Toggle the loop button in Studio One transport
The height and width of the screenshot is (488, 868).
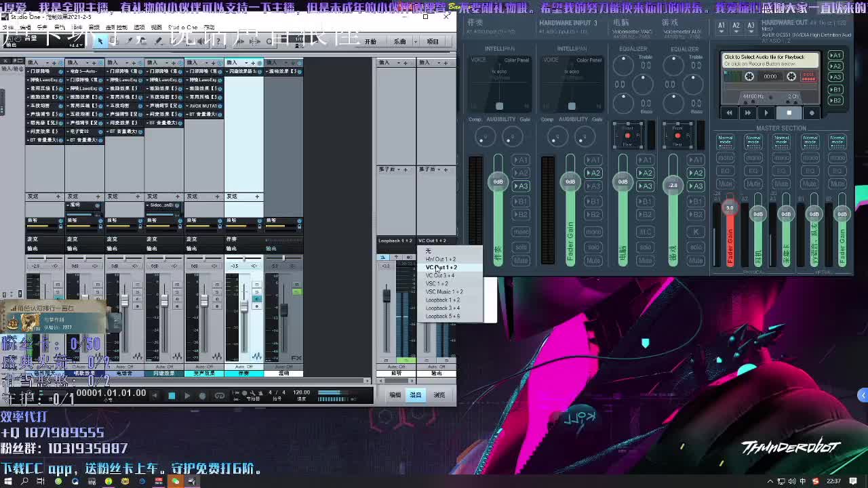(x=219, y=396)
